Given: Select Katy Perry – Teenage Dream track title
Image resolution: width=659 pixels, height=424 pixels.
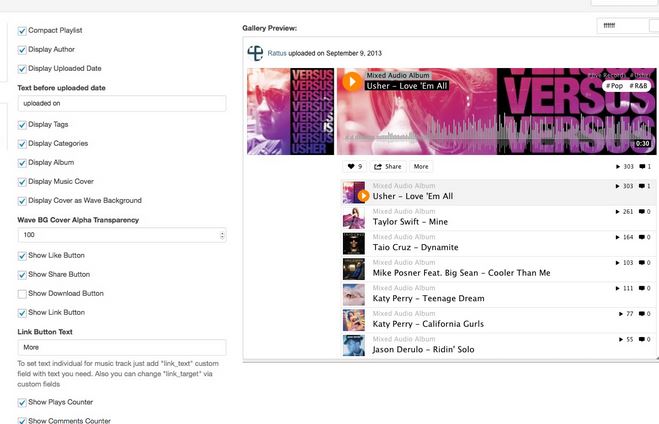Looking at the screenshot, I should [428, 298].
